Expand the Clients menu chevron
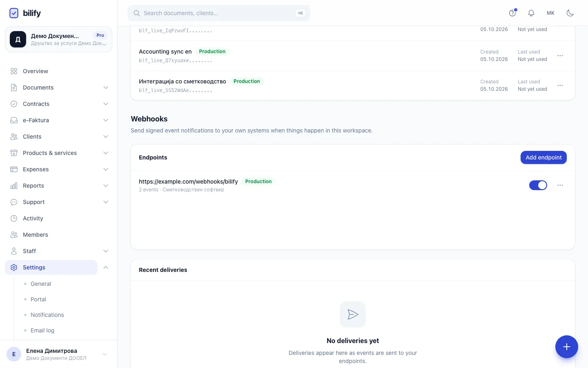This screenshot has width=588, height=368. pos(106,137)
